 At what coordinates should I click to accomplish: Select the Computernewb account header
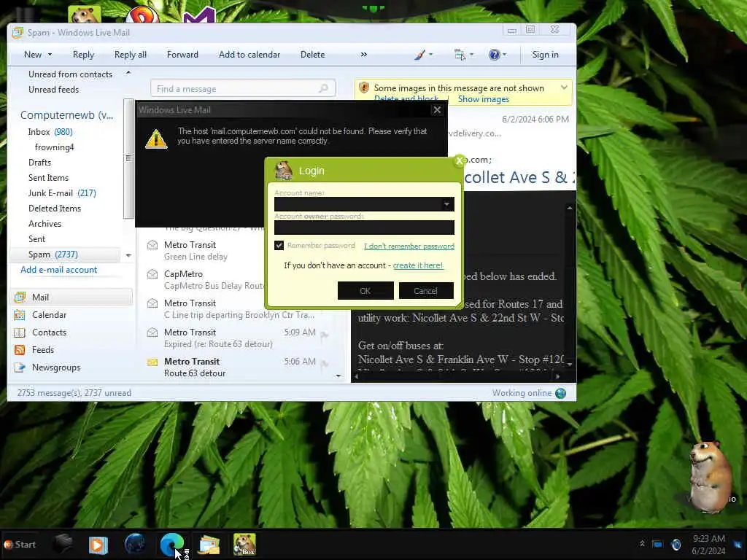66,115
